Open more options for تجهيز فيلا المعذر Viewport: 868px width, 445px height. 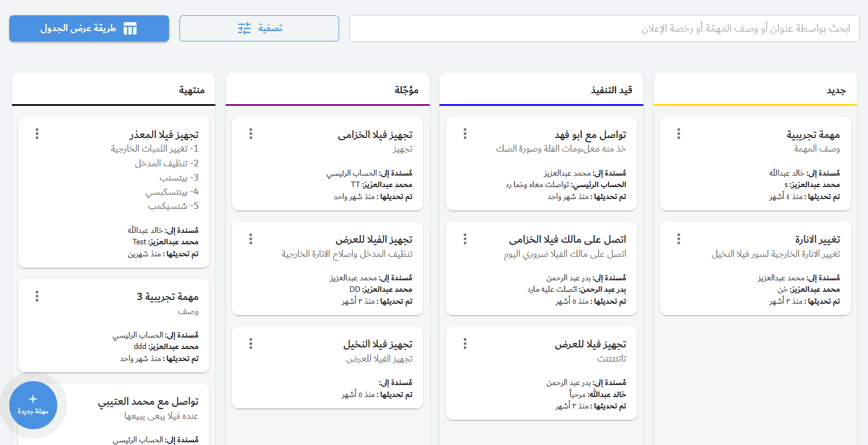click(x=37, y=134)
